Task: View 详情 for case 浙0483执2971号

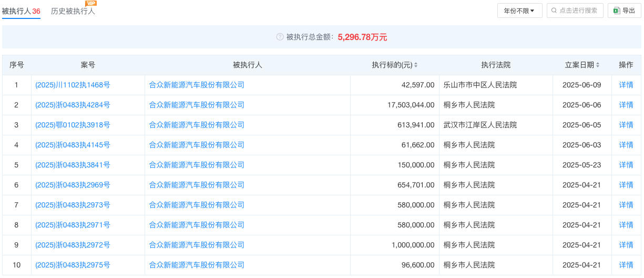Action: pos(626,225)
